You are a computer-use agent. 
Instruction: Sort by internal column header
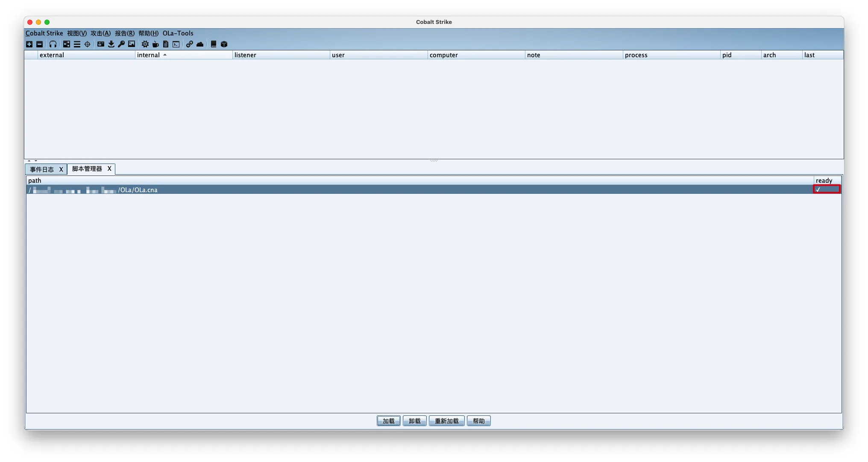[148, 55]
